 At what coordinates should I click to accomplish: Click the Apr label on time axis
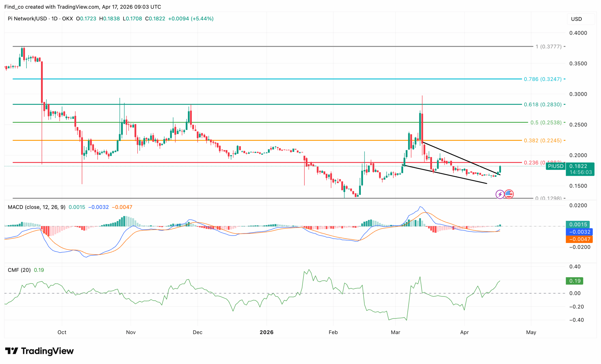pos(464,333)
